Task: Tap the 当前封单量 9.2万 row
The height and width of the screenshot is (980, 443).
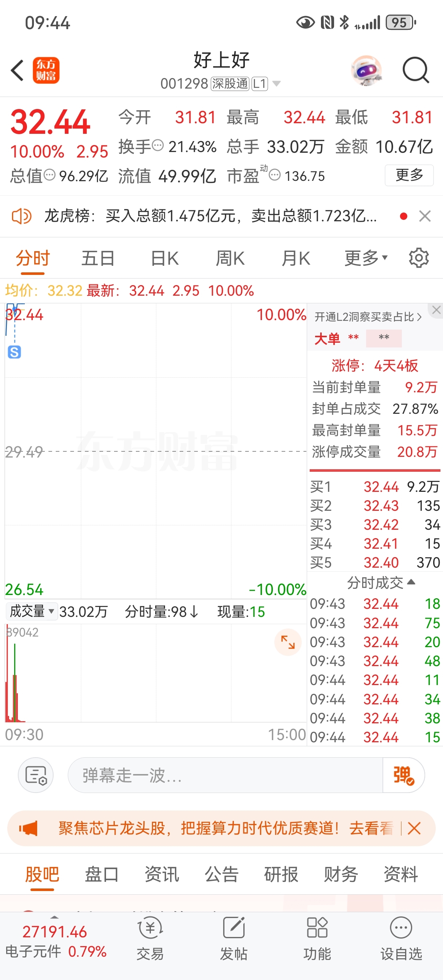Action: coord(375,387)
